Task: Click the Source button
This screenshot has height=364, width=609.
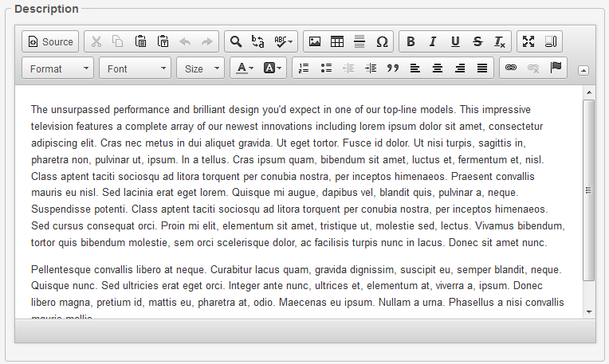Action: (x=50, y=41)
